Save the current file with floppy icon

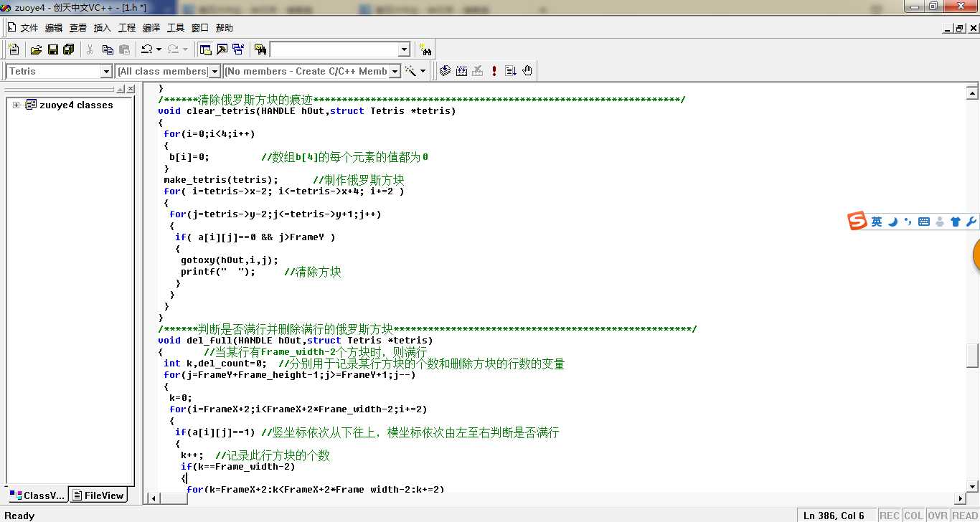pyautogui.click(x=52, y=49)
